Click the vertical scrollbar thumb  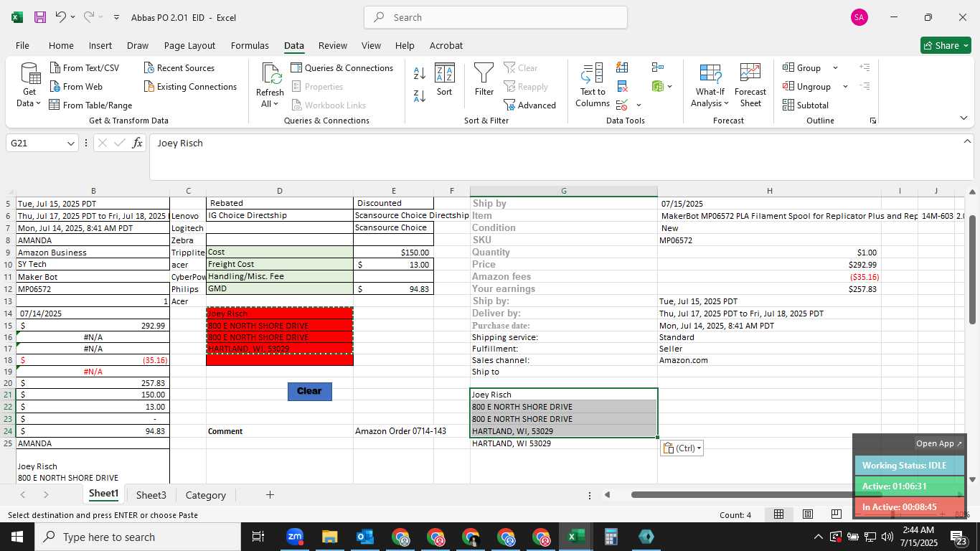(973, 269)
